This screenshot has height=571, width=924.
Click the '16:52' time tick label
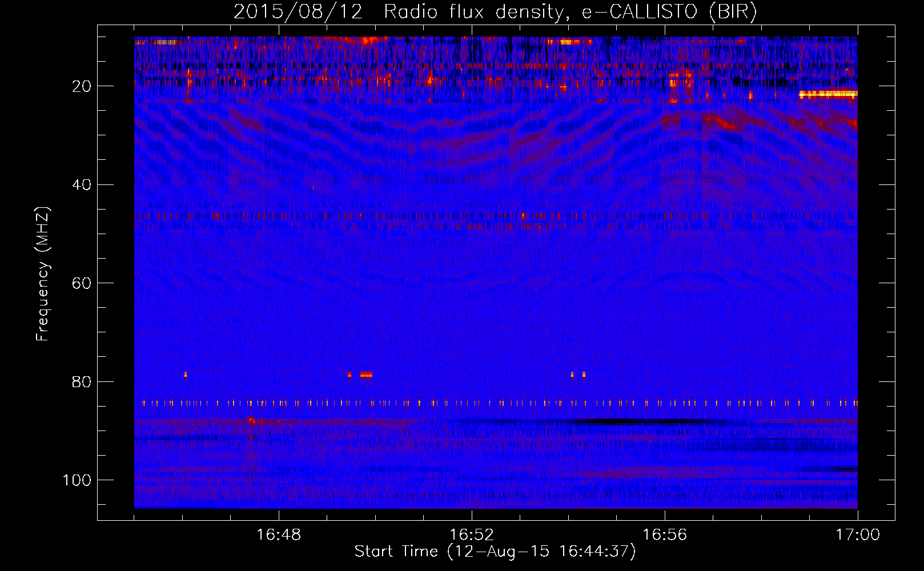(x=472, y=535)
